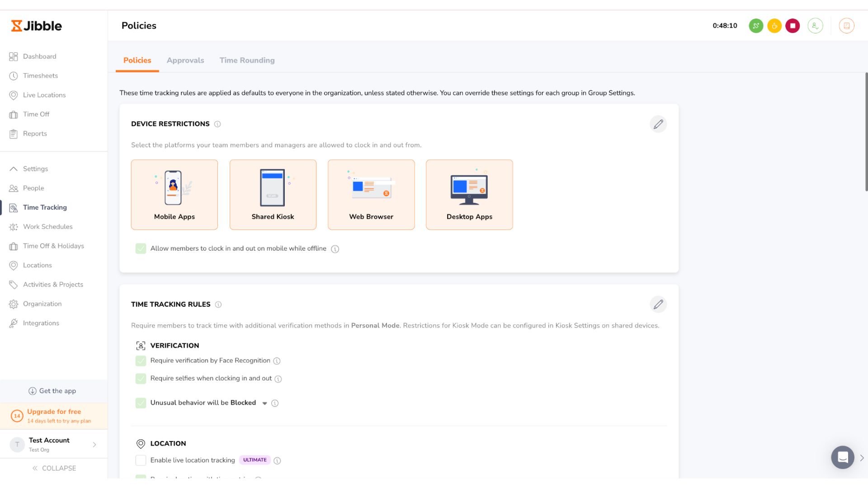
Task: Click the Upgrade for free link
Action: click(54, 412)
